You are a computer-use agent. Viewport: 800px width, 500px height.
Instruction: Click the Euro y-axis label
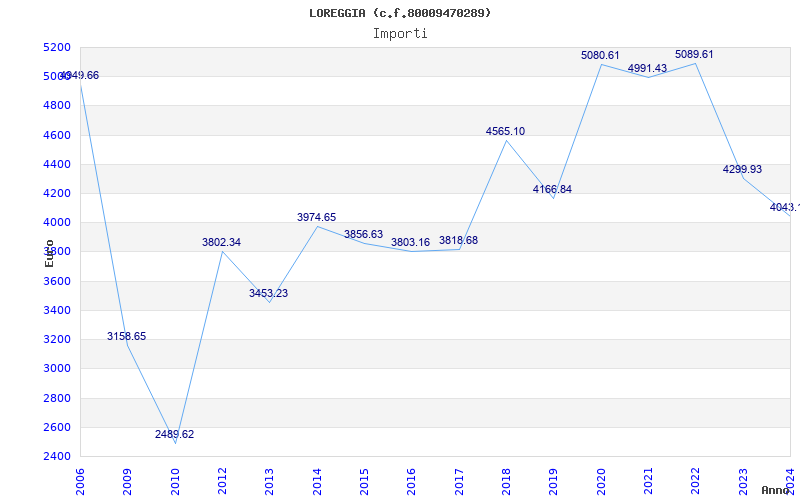pyautogui.click(x=49, y=254)
